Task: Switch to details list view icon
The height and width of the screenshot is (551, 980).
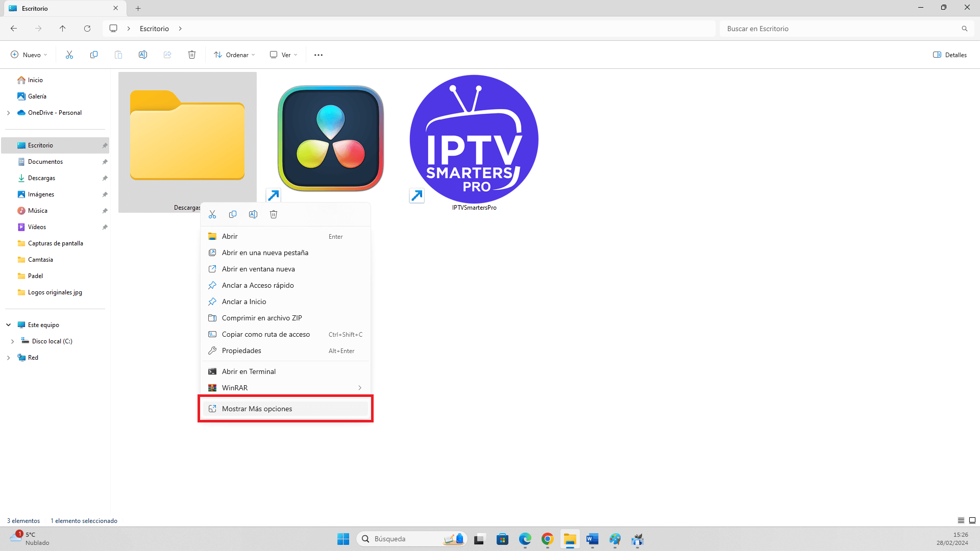Action: click(x=961, y=520)
